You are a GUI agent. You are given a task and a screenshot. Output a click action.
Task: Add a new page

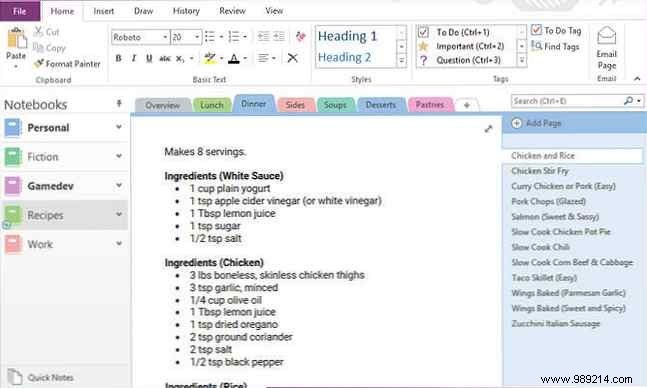pyautogui.click(x=536, y=123)
